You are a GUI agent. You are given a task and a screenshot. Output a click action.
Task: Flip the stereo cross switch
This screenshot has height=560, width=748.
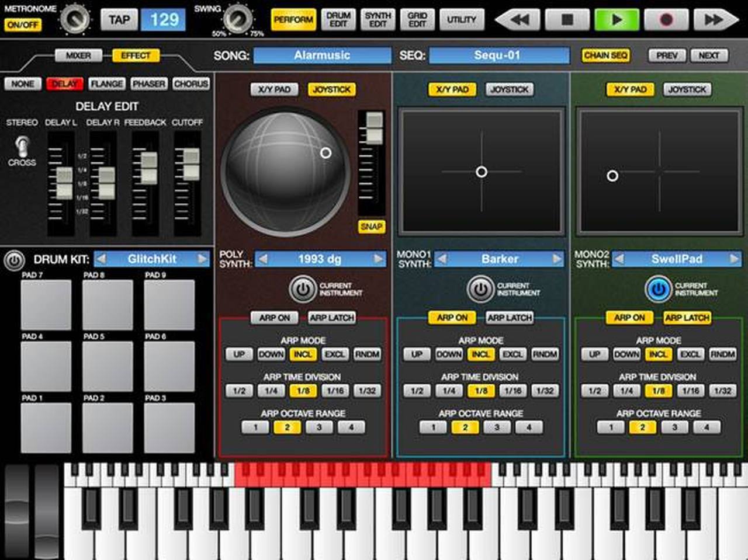[22, 145]
